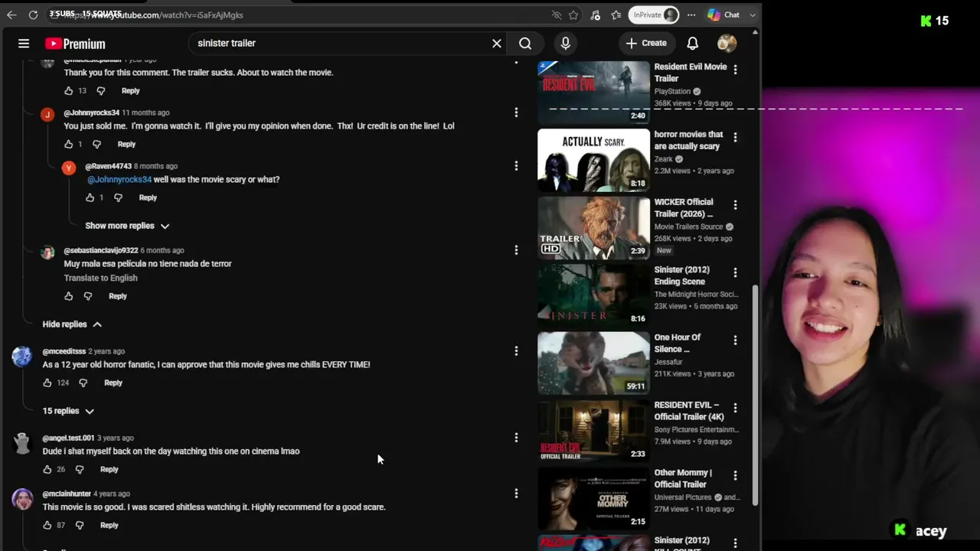
Task: Open the 'ACTUALLY SCARY' video thumbnail
Action: pos(593,160)
